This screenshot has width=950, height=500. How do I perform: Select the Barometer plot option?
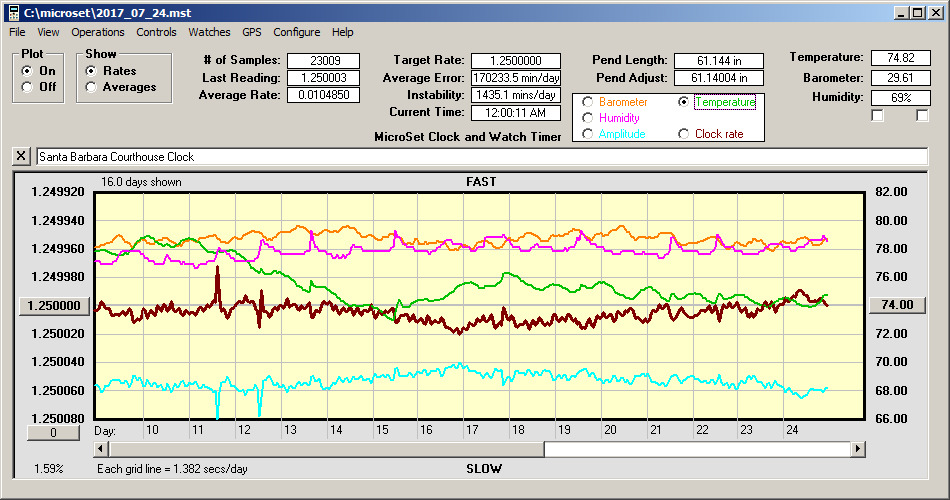click(x=587, y=102)
